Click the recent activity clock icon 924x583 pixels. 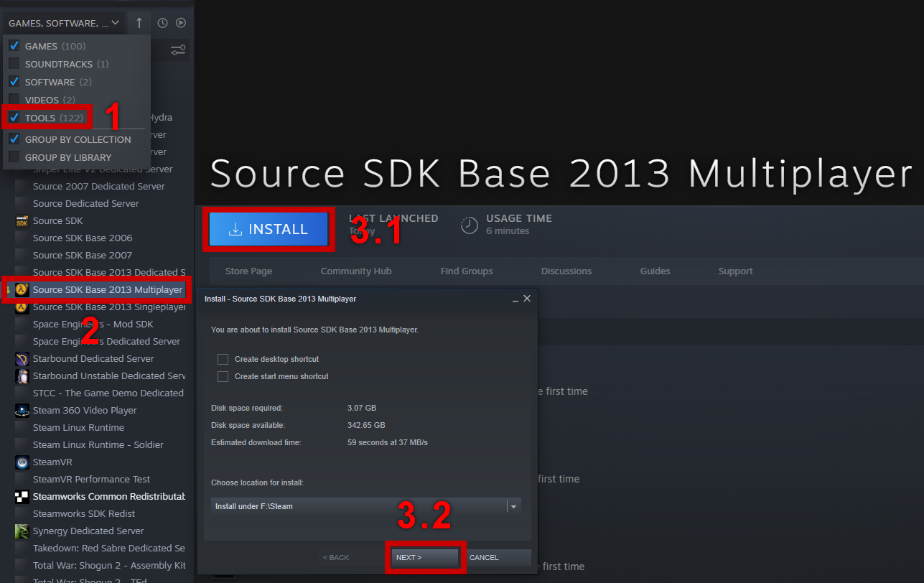point(162,23)
